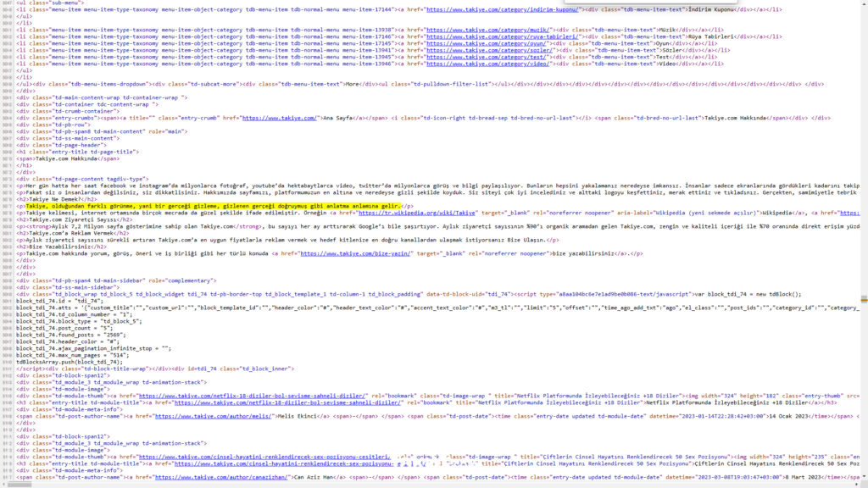The image size is (868, 488).
Task: Click the tdBlocksArray.push(block_tdi_74) line
Action: click(x=70, y=362)
